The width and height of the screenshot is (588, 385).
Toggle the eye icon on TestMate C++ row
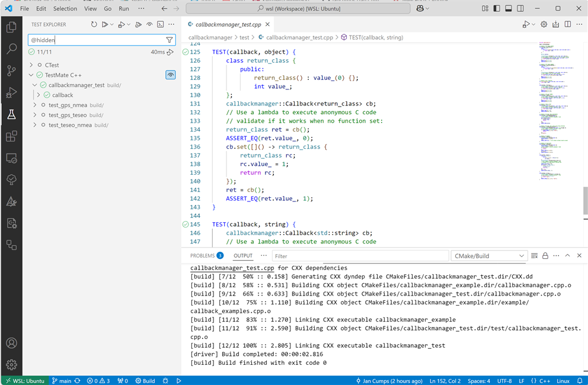(x=170, y=75)
